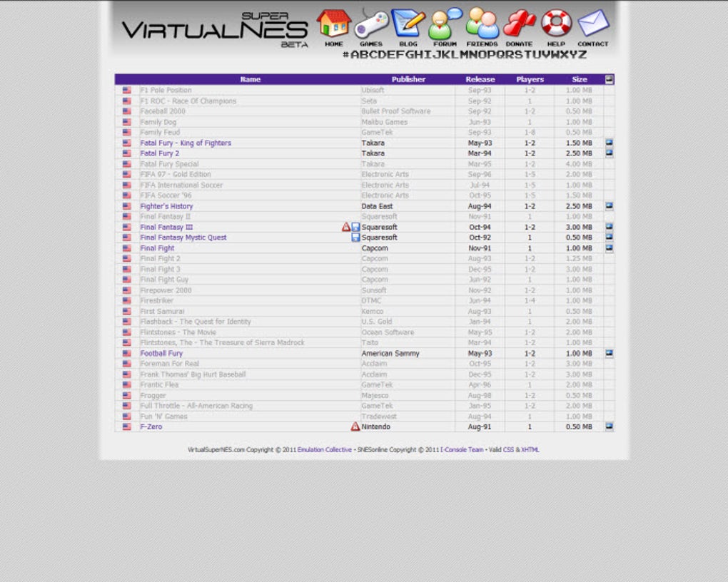Viewport: 728px width, 582px height.
Task: Click warning triangle icon beside Final Fantasy III
Action: tap(346, 227)
